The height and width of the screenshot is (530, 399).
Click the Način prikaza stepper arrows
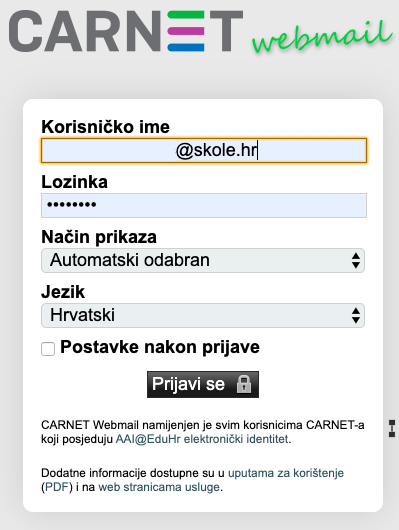click(355, 261)
